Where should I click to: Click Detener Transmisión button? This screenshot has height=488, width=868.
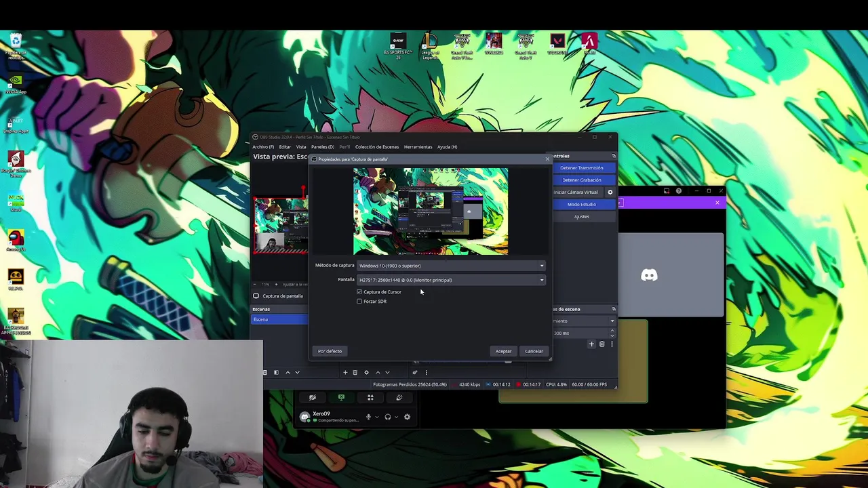(x=582, y=168)
